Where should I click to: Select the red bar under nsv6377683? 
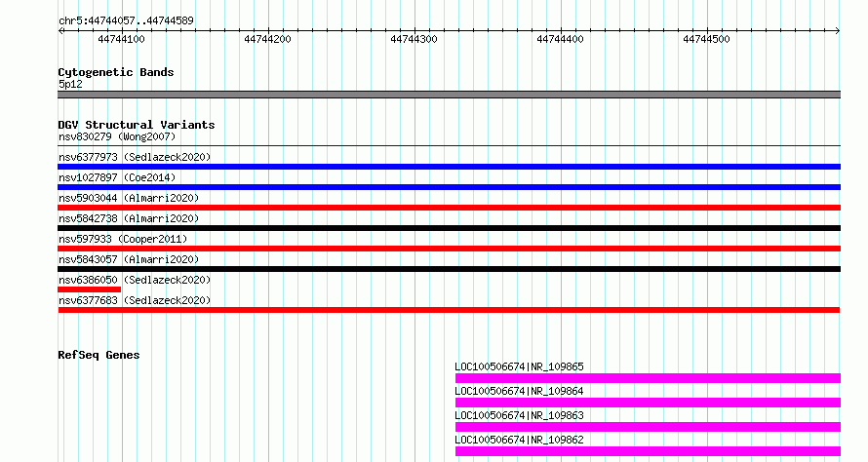(449, 310)
